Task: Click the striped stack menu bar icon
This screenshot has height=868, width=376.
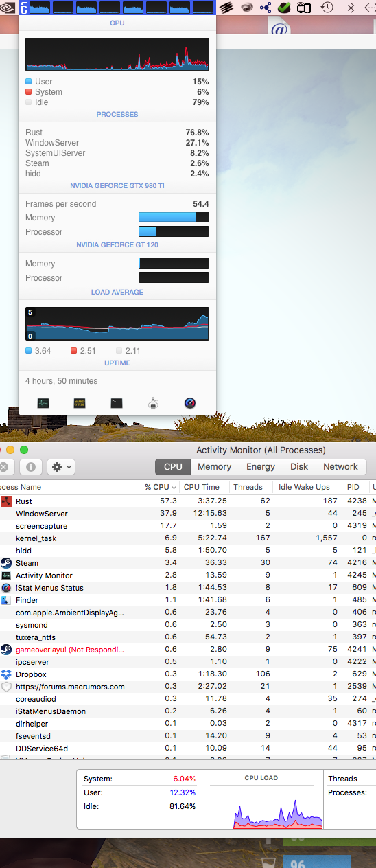Action: [x=226, y=8]
